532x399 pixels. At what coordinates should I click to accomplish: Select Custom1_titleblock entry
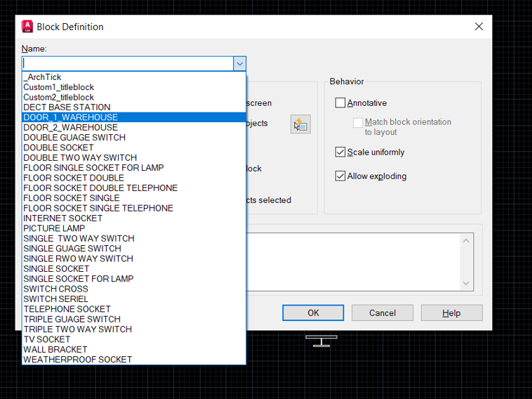click(134, 87)
